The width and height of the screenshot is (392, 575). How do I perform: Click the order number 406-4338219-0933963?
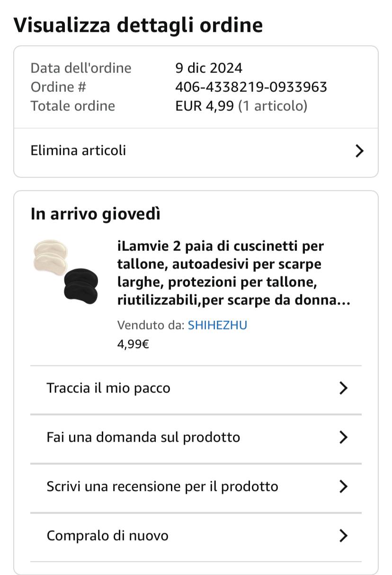pos(251,87)
